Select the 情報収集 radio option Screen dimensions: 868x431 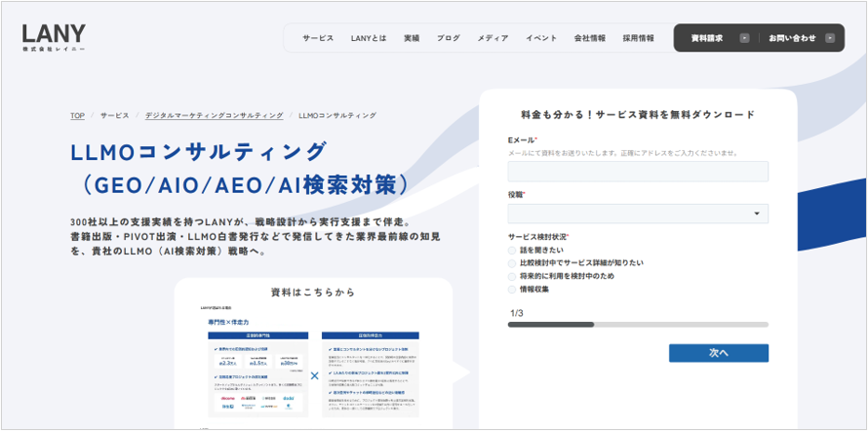[511, 290]
